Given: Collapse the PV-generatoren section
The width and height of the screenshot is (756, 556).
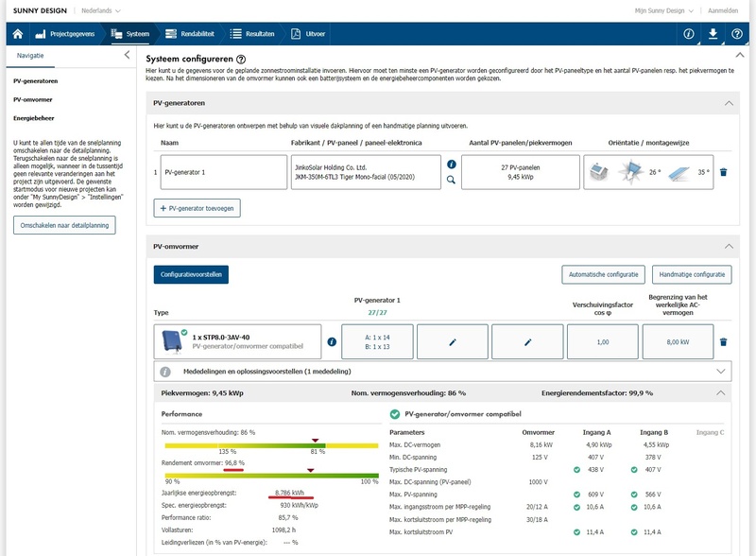Looking at the screenshot, I should point(728,102).
